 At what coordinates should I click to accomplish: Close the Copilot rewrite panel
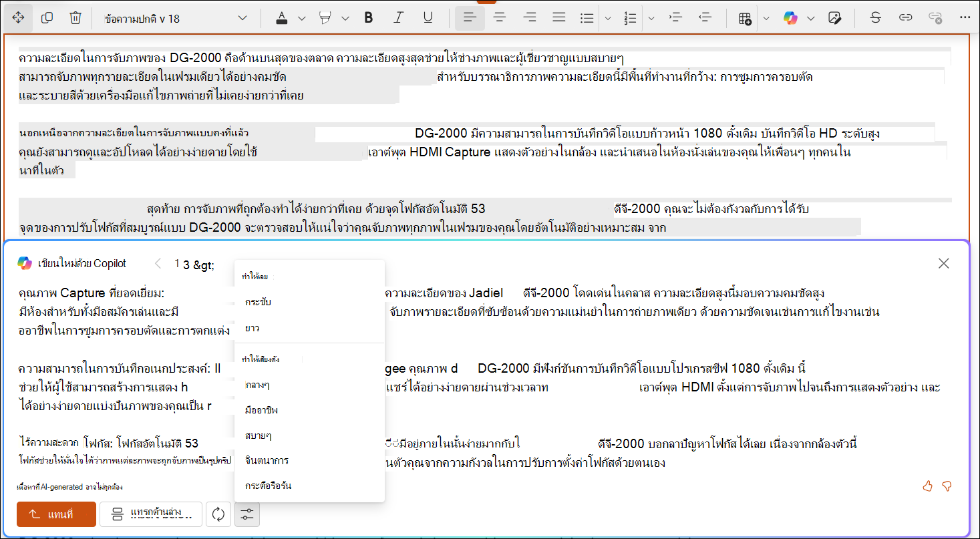[x=943, y=263]
